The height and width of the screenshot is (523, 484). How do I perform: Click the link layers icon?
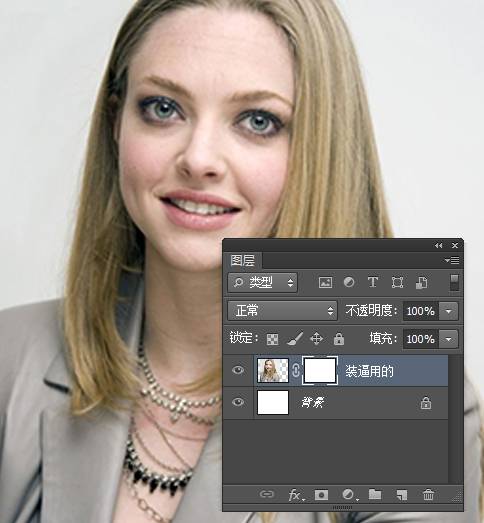(x=267, y=494)
